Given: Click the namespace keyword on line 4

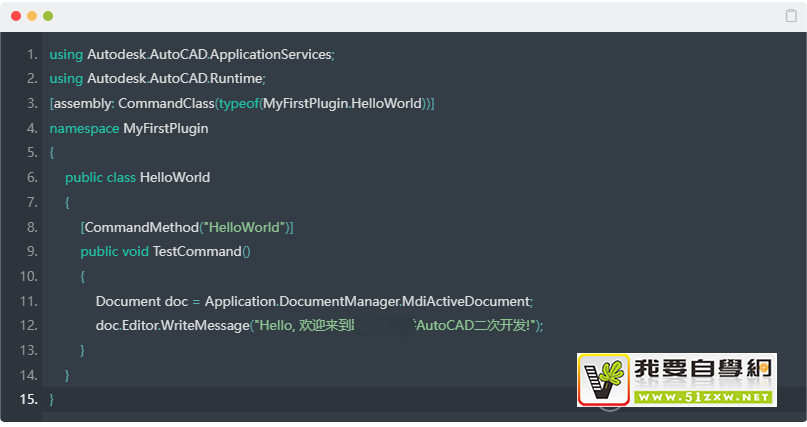Looking at the screenshot, I should click(x=84, y=129).
